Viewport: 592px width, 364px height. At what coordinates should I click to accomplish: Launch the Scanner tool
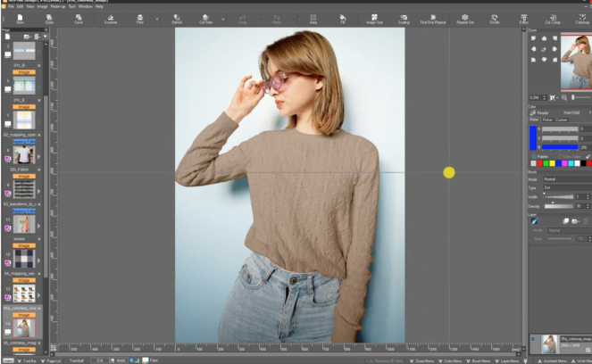point(110,20)
